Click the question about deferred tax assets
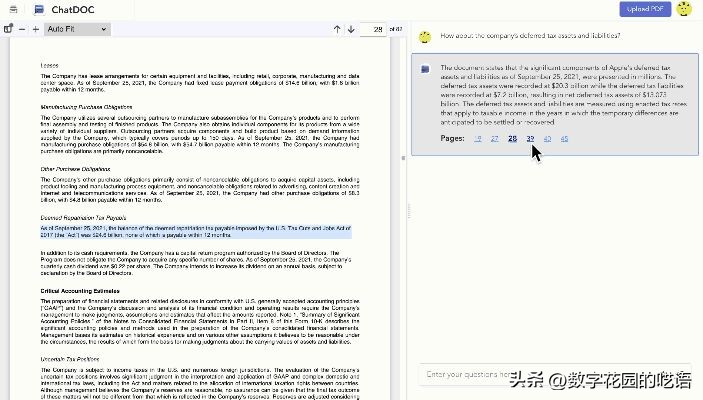 click(530, 35)
